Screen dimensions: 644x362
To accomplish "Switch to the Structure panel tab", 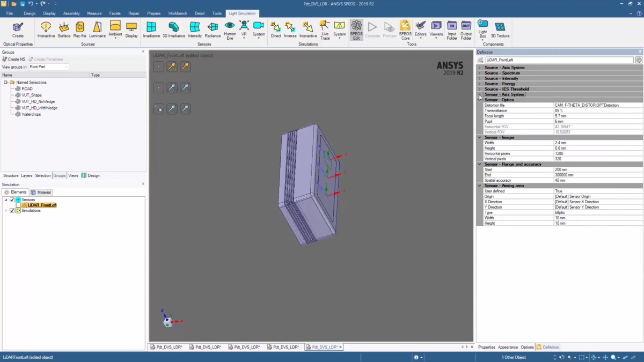I will coord(11,175).
